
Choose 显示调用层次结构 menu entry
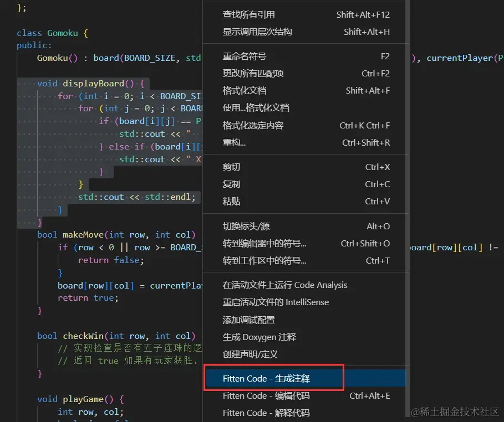[306, 32]
